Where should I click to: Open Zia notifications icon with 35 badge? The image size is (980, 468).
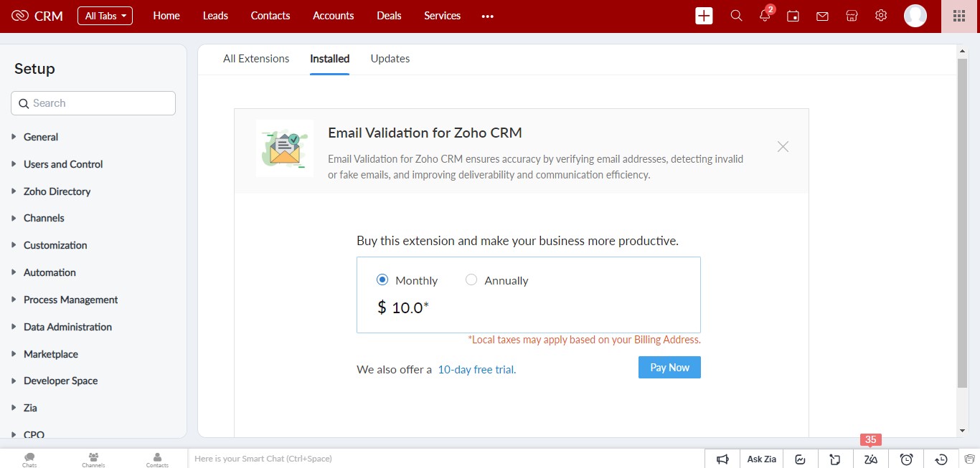click(871, 459)
